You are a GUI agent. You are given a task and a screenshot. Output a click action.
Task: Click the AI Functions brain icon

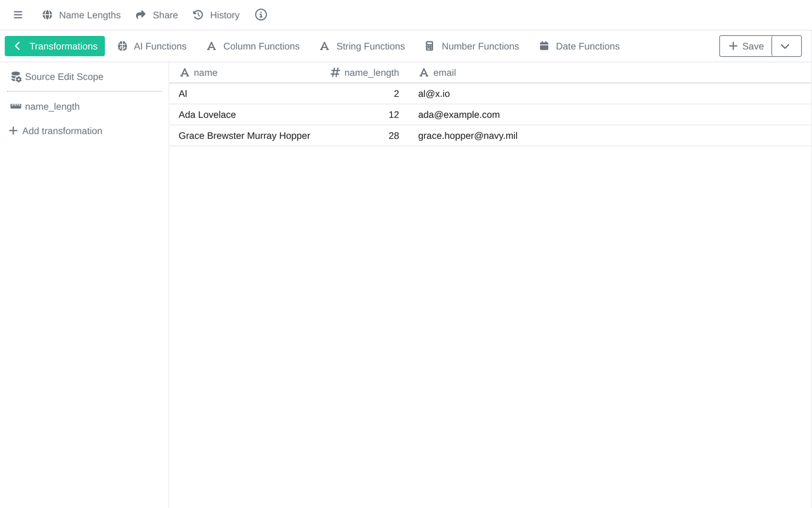122,46
